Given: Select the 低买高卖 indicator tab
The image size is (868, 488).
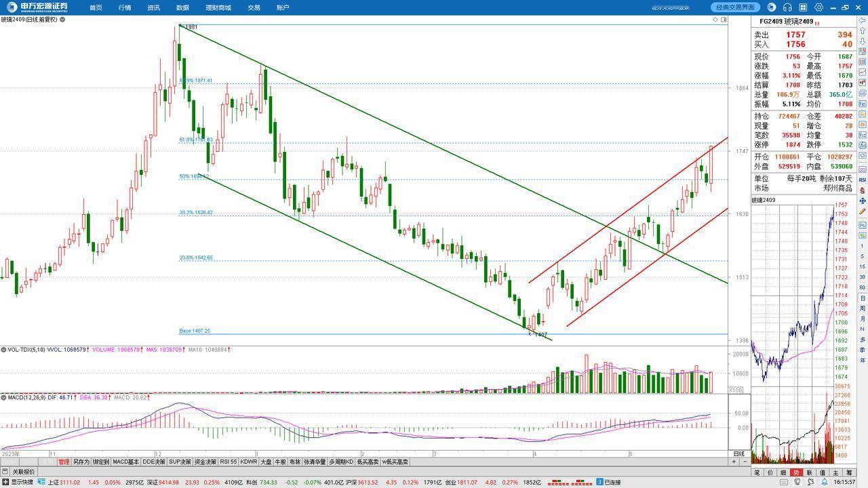Looking at the screenshot, I should pos(368,462).
